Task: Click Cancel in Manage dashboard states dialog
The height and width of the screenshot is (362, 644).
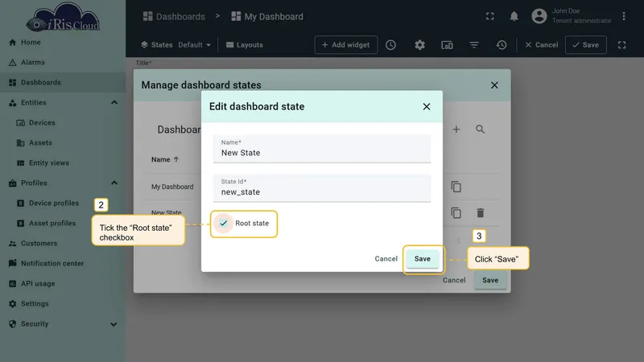Action: (454, 280)
